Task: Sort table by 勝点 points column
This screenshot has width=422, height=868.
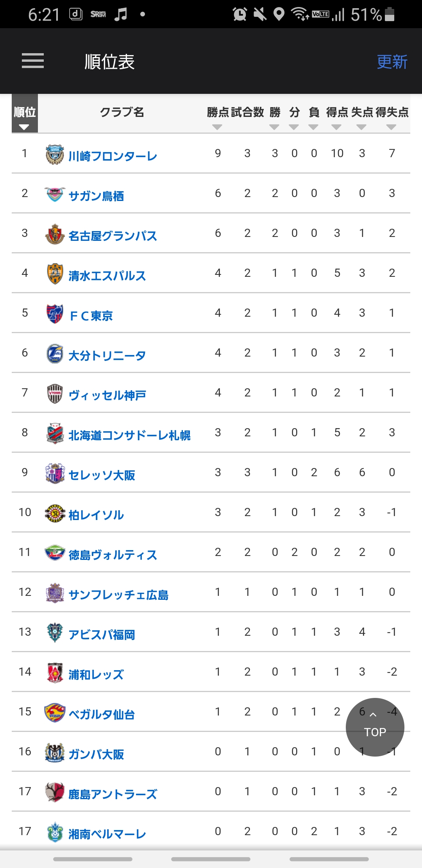Action: 217,117
